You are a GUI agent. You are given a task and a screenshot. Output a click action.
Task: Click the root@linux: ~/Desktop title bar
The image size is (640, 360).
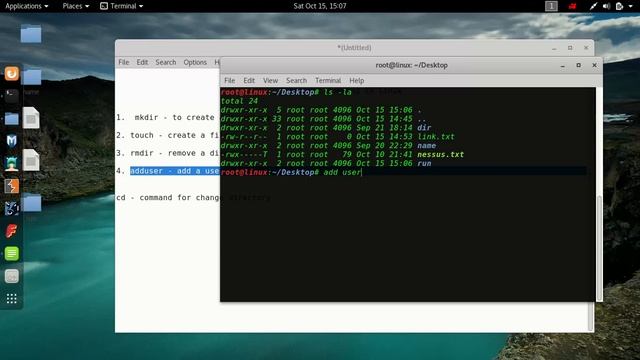click(411, 65)
